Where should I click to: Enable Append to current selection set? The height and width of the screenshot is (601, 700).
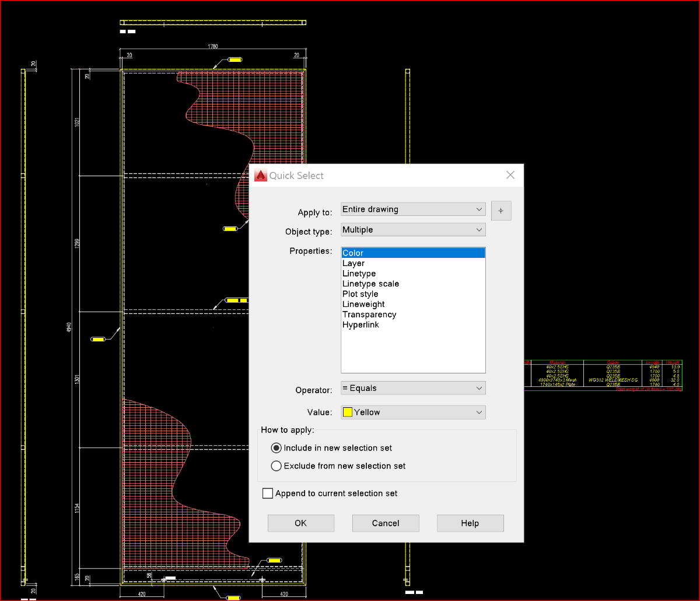[268, 494]
